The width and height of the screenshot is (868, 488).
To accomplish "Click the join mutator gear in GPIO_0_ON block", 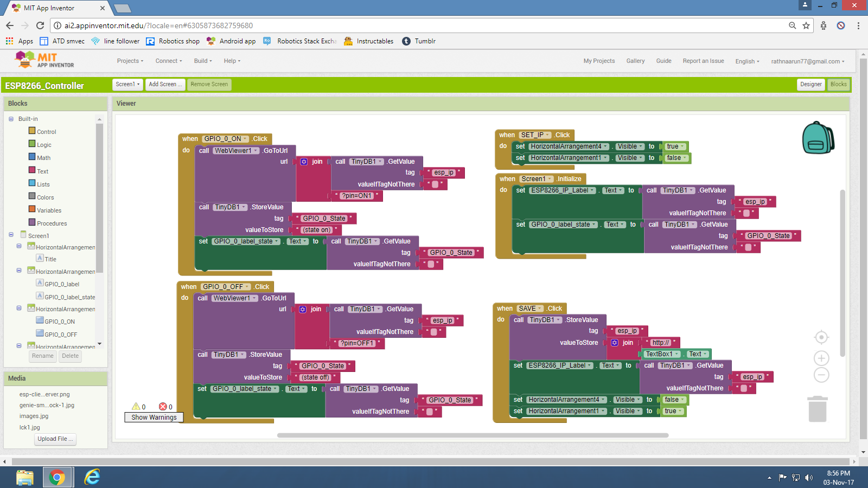I will tap(304, 162).
